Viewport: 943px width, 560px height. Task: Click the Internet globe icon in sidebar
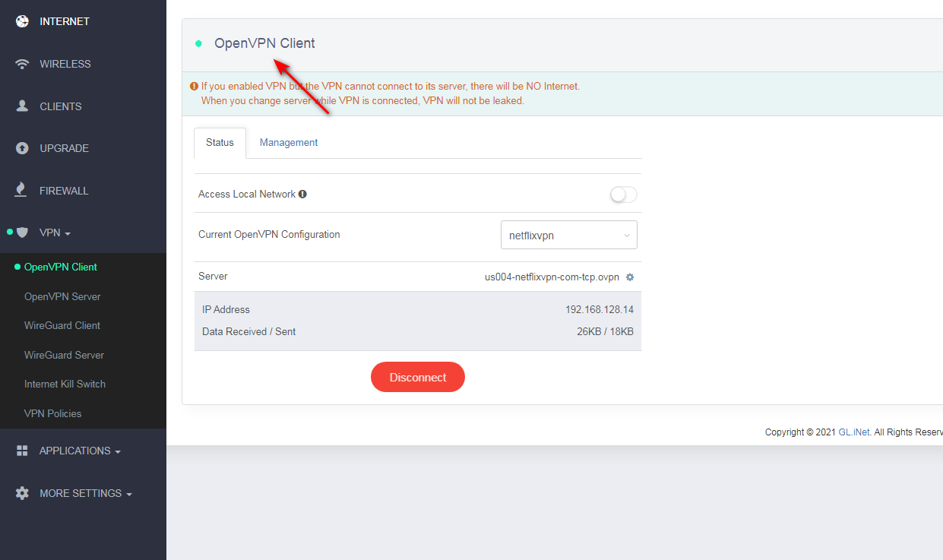(x=22, y=21)
